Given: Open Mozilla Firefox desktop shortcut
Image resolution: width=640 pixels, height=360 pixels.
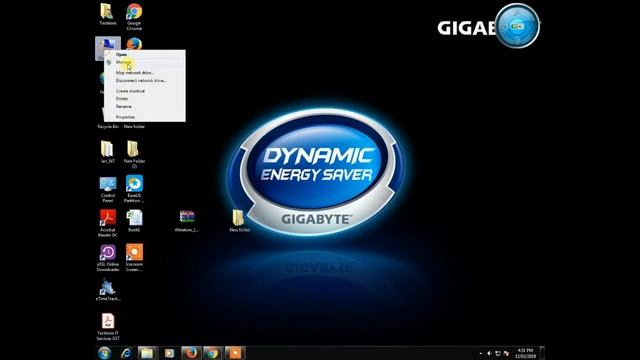Looking at the screenshot, I should click(134, 43).
